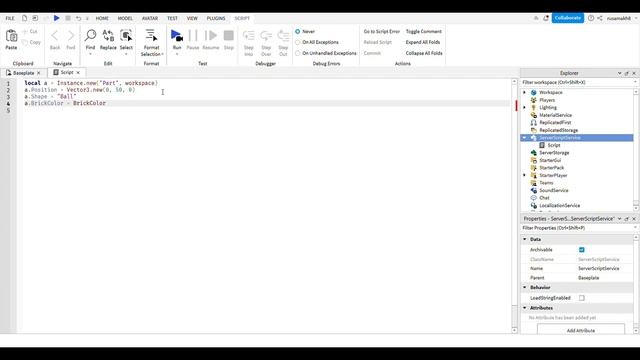Click the Name property value ServerScriptService
The width and height of the screenshot is (640, 360).
point(598,268)
